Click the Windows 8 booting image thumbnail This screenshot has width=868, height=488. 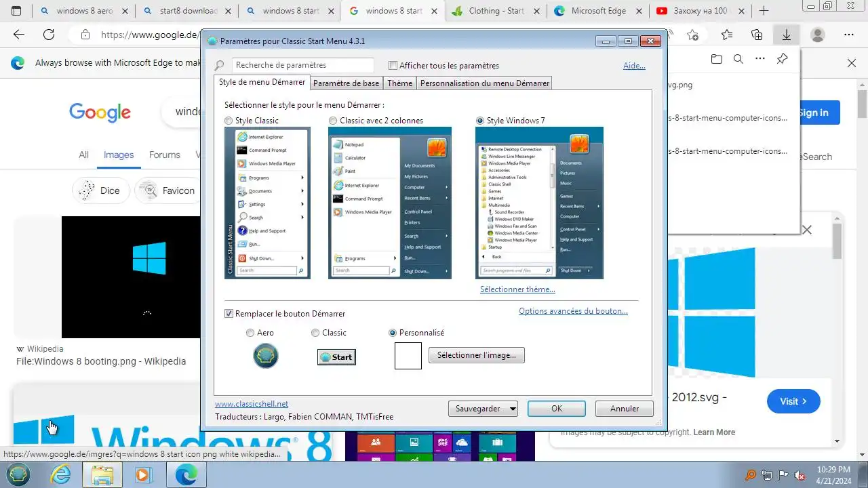131,277
